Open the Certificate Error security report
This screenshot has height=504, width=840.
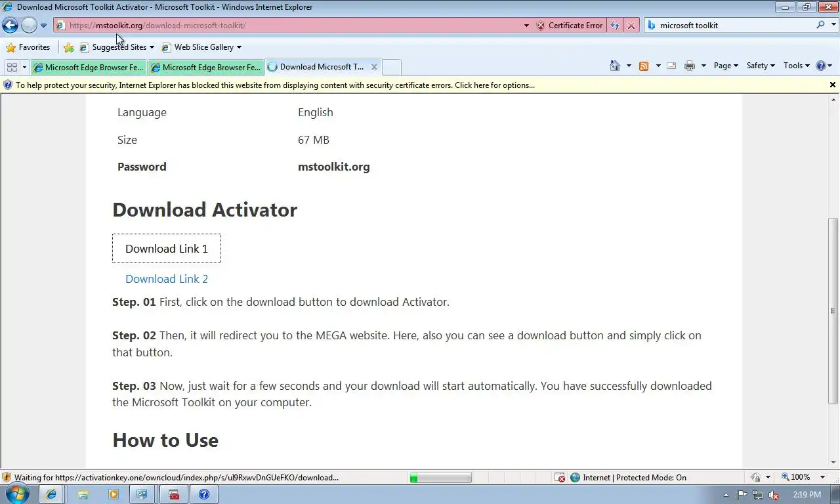(x=570, y=26)
